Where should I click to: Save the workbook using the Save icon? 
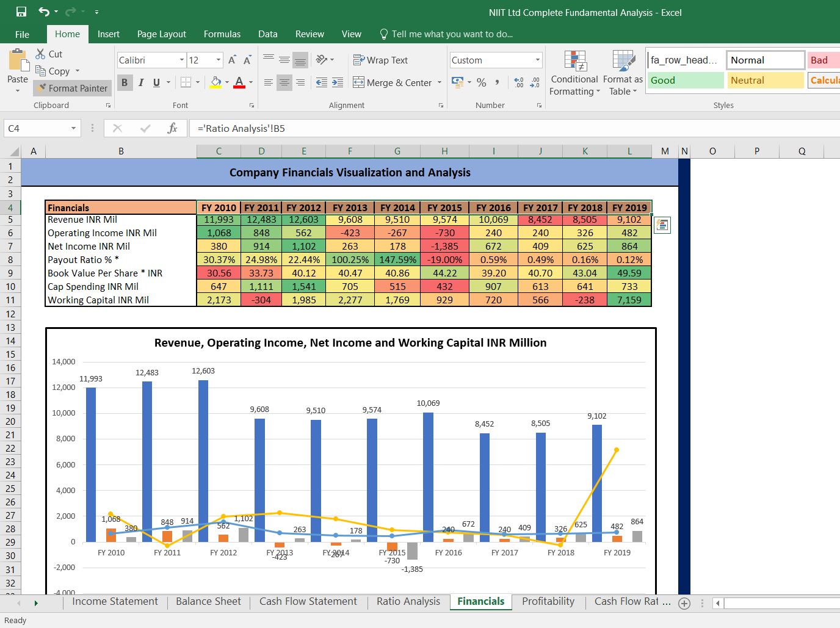coord(21,12)
